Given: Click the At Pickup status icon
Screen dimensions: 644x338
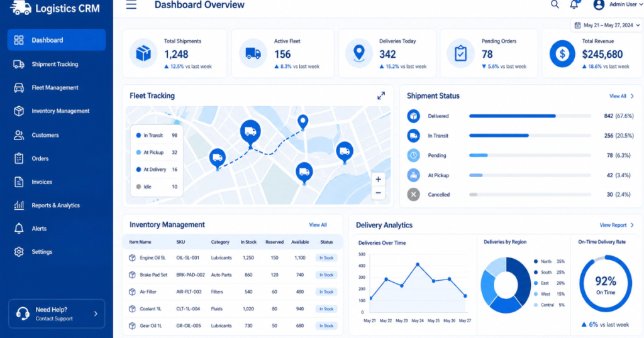Looking at the screenshot, I should pyautogui.click(x=414, y=175).
